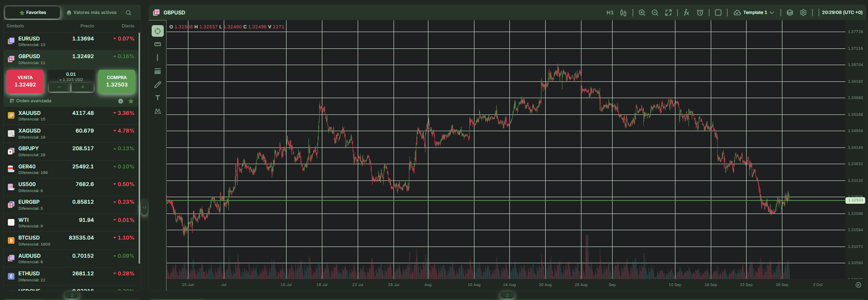Sort watchlist by the Diario column
The height and width of the screenshot is (300, 868).
pyautogui.click(x=128, y=26)
